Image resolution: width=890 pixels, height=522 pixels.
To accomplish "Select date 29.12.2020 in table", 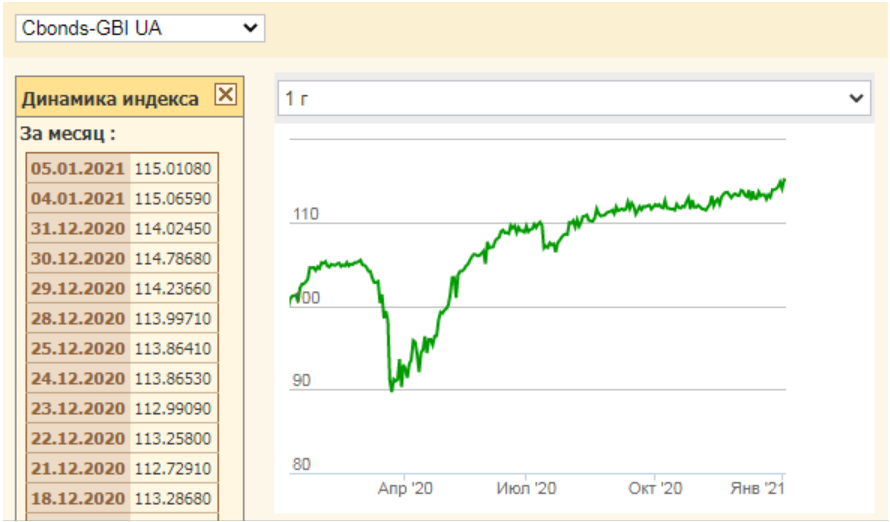I will 78,289.
